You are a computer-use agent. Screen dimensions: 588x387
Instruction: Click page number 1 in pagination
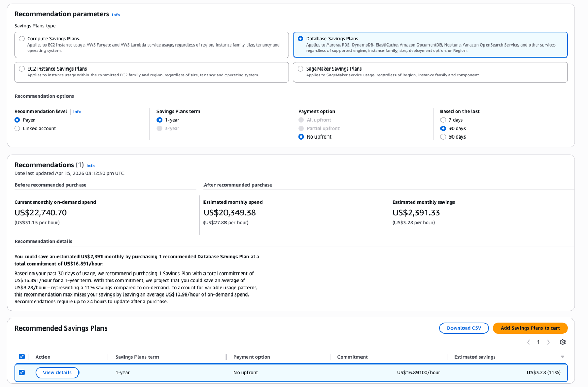538,342
